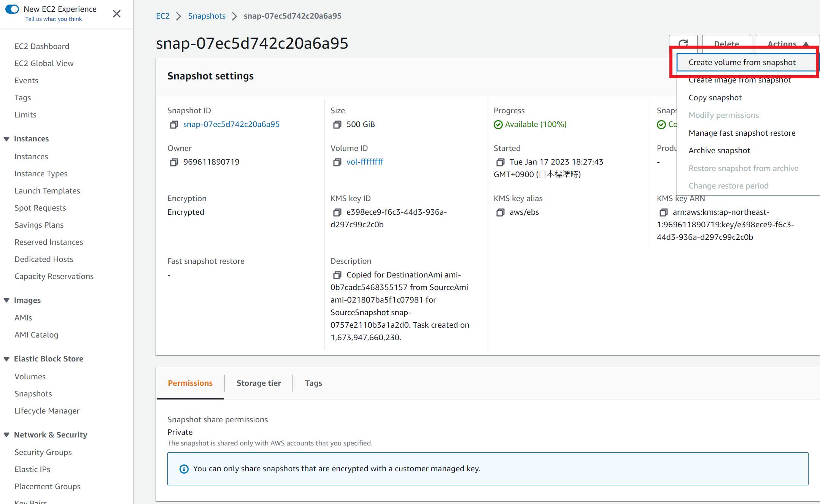Toggle the New EC2 Experience switch
This screenshot has width=820, height=504.
pos(12,9)
